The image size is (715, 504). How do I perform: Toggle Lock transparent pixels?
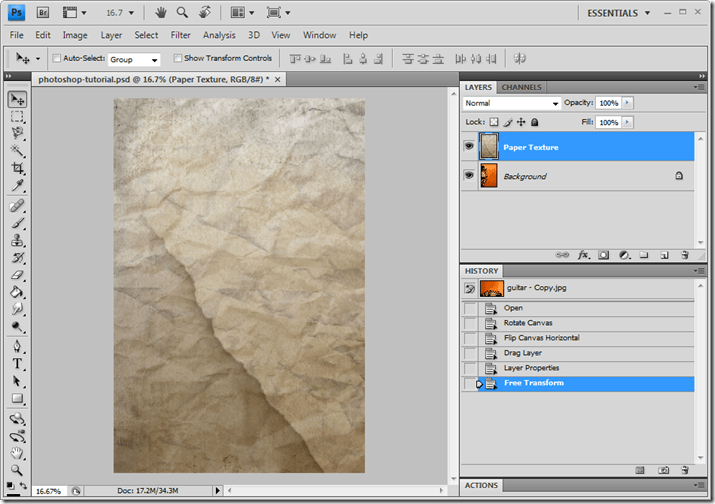[494, 122]
